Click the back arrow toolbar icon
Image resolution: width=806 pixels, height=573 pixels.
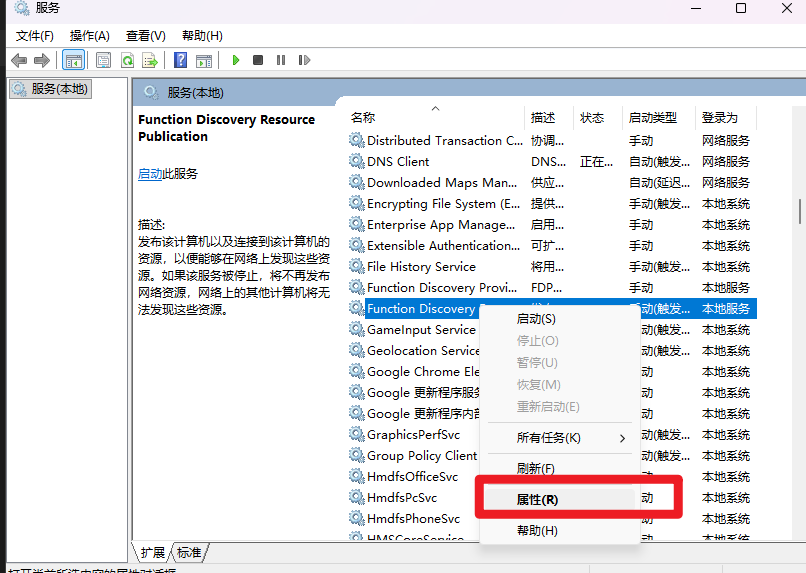pos(19,60)
